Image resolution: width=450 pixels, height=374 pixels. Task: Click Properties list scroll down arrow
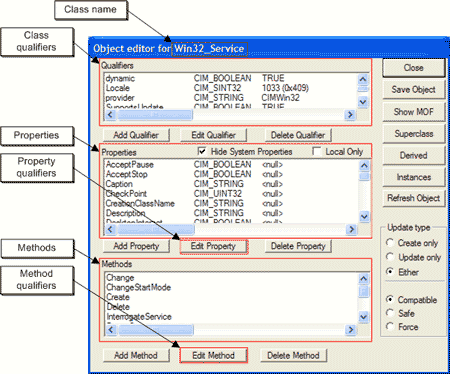pyautogui.click(x=364, y=217)
